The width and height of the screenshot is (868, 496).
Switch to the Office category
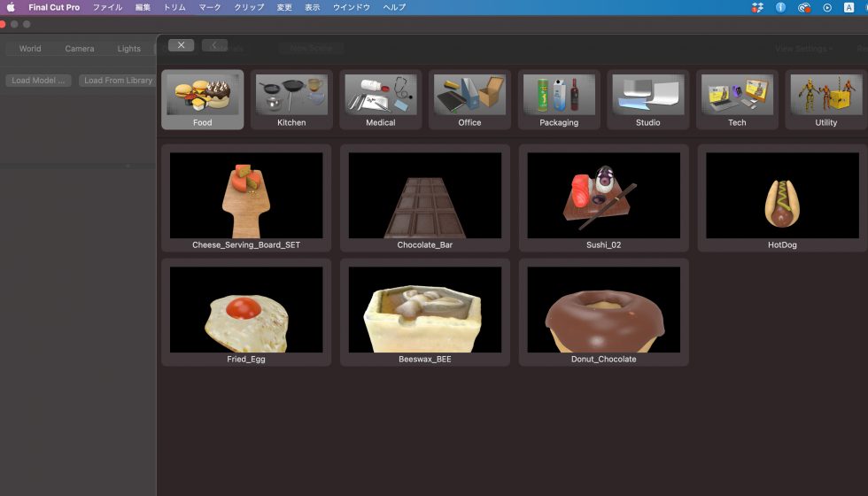[x=469, y=99]
